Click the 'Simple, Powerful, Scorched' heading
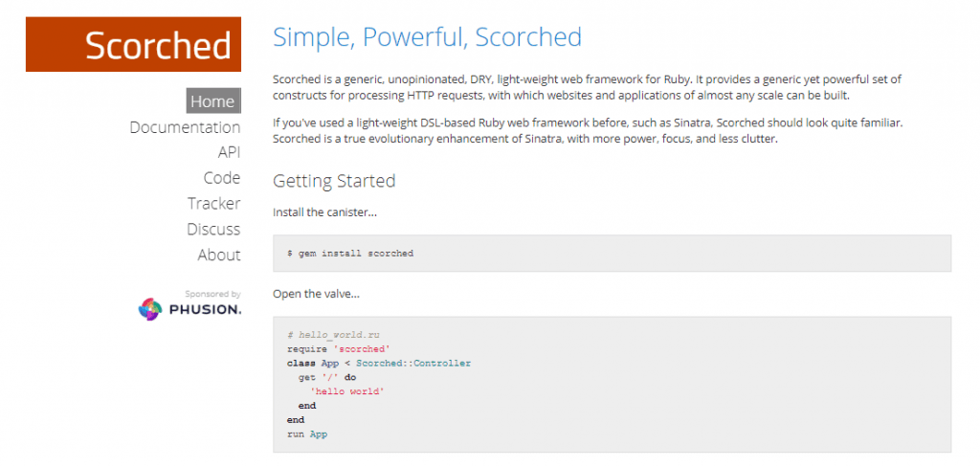This screenshot has height=467, width=980. (427, 37)
